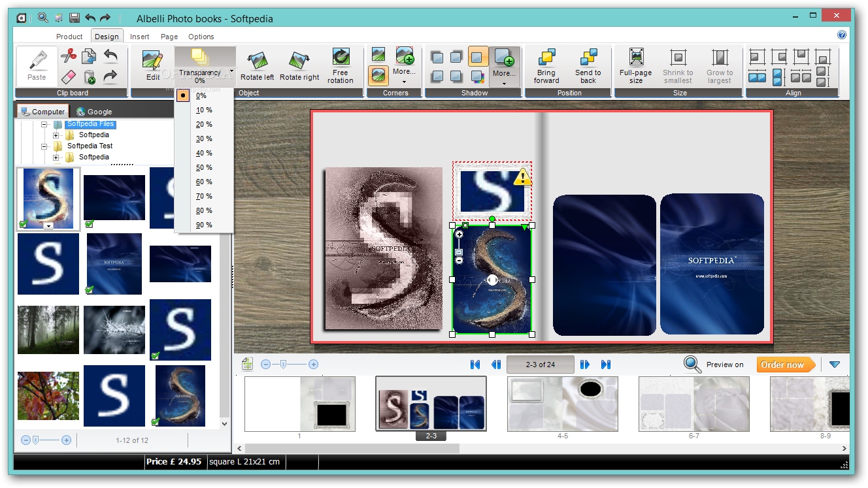Choose 90 % transparency
The width and height of the screenshot is (868, 488).
pos(204,225)
